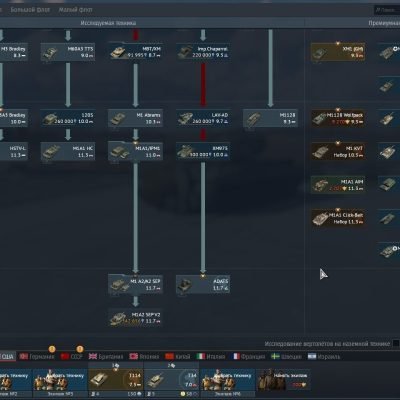Image resolution: width=400 pixels, height=400 pixels.
Task: Toggle helicopter research on ground vehicles checkbox
Action: tap(396, 343)
